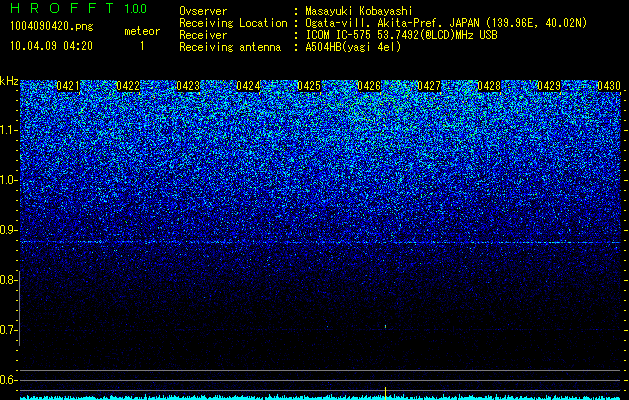Click the 0.6 kHz axis tick label
The height and width of the screenshot is (400, 629).
click(x=7, y=380)
